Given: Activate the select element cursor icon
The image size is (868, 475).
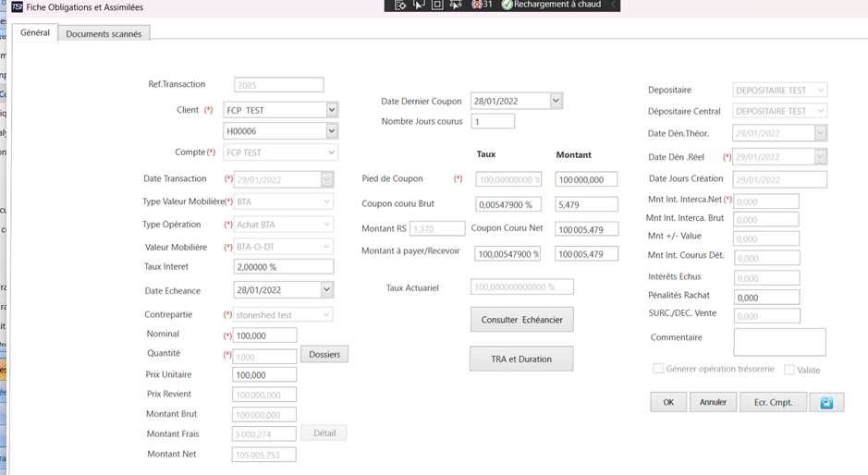Looking at the screenshot, I should 419,5.
